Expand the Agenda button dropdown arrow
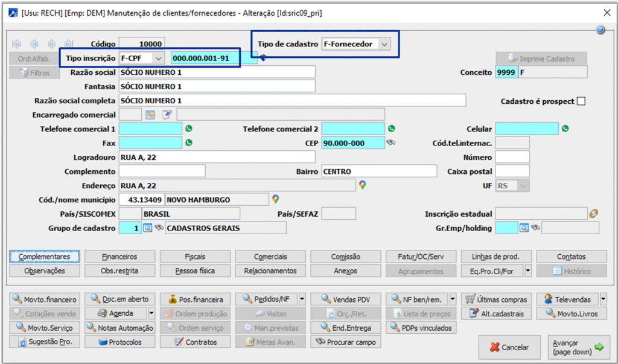618x364 pixels. [x=151, y=313]
